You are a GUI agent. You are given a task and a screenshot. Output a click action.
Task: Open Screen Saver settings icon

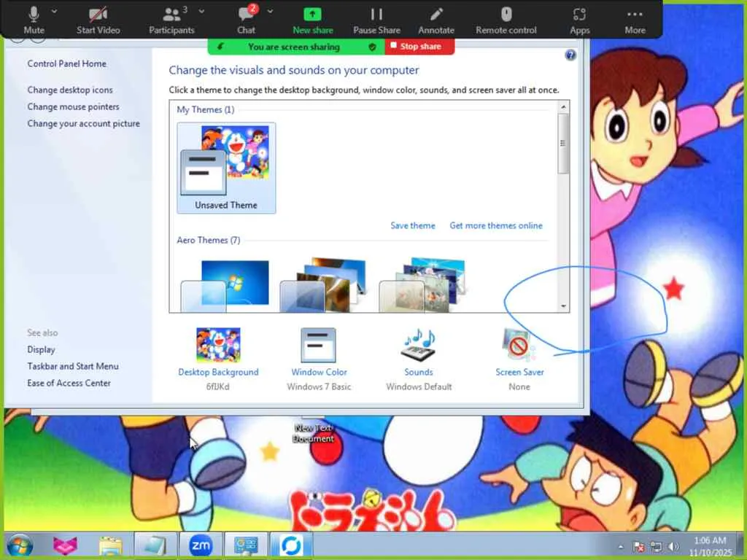[x=519, y=345]
